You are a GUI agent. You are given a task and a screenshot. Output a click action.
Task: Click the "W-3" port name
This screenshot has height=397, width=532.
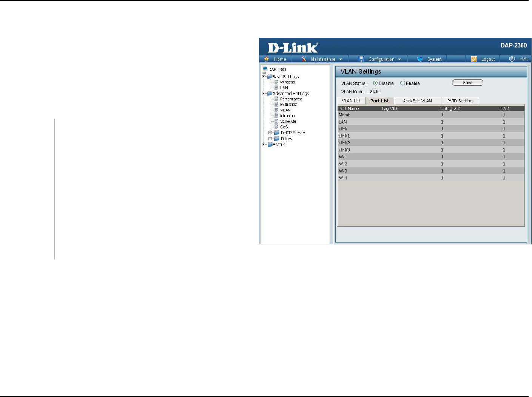(343, 171)
